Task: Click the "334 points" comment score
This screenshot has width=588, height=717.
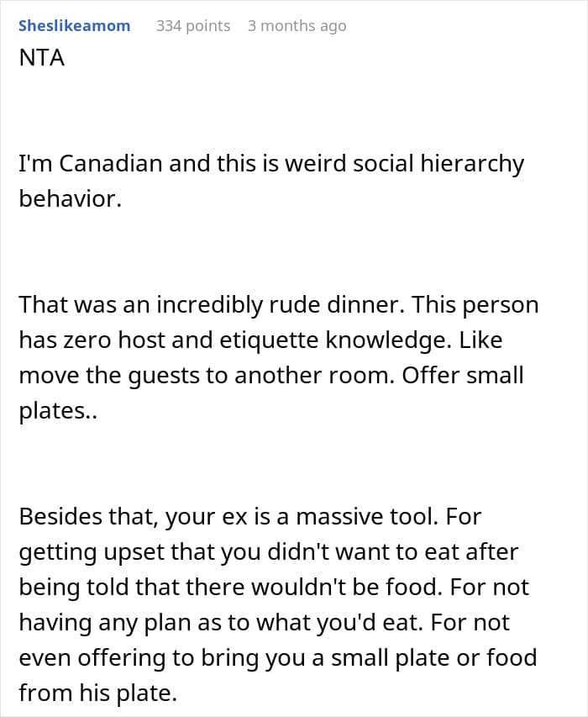Action: coord(193,26)
